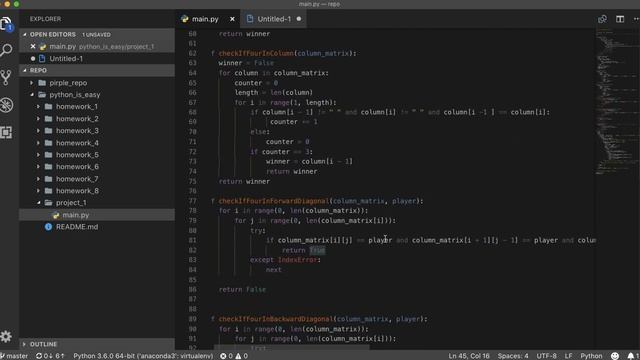640x360 pixels.
Task: Select Untitled-1 in Open Editors
Action: coord(97,59)
